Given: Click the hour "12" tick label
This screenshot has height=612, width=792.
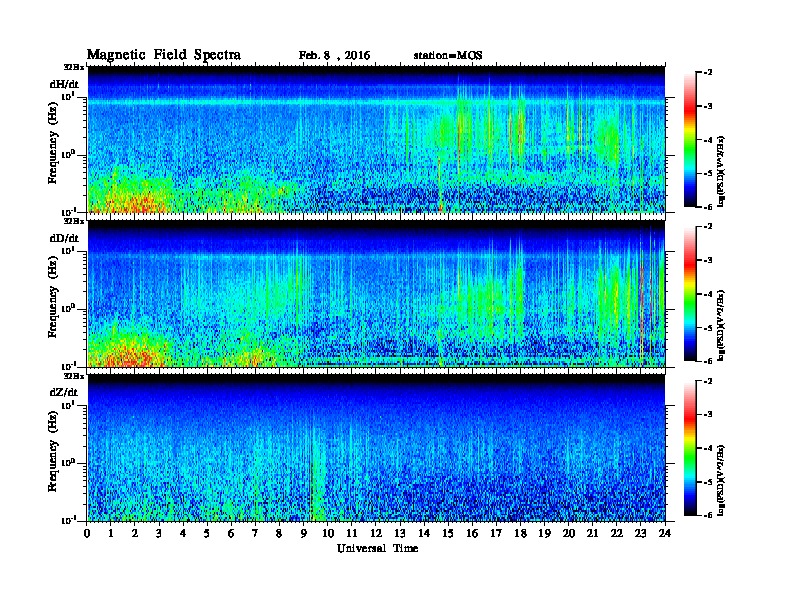Looking at the screenshot, I should coord(376,533).
